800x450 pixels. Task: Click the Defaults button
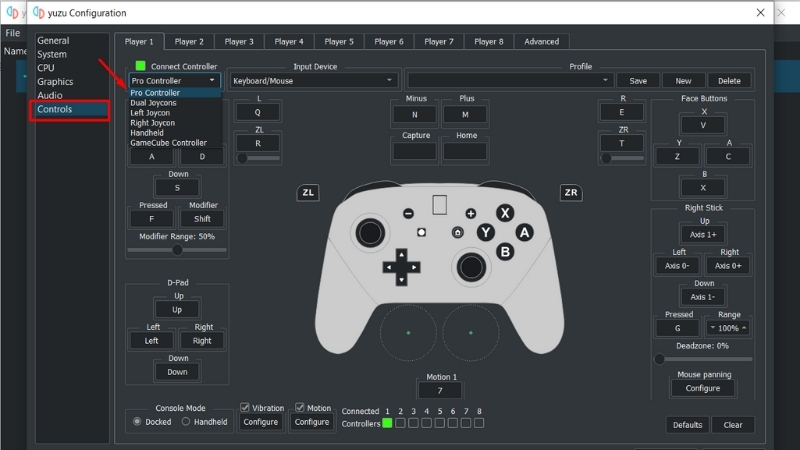[x=687, y=424]
